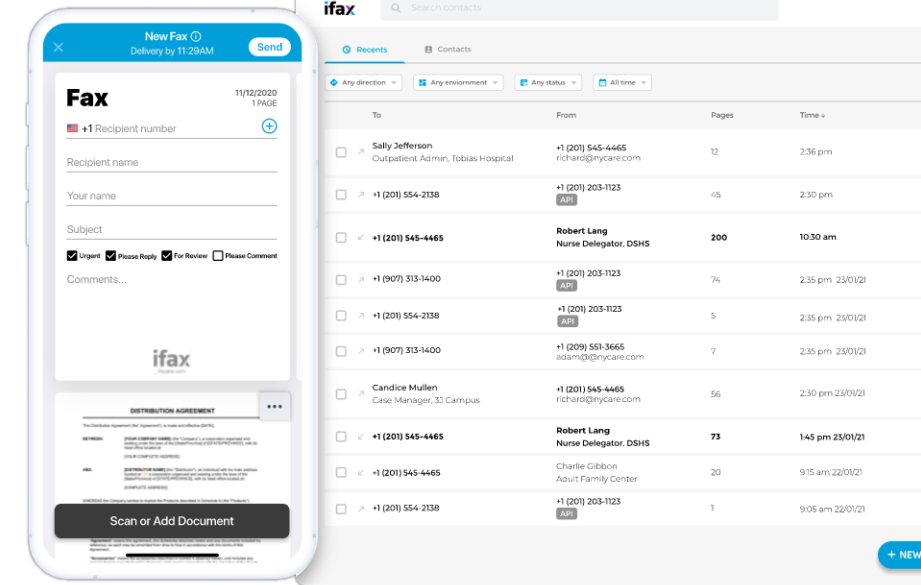Open the document three-dots options menu

point(274,406)
